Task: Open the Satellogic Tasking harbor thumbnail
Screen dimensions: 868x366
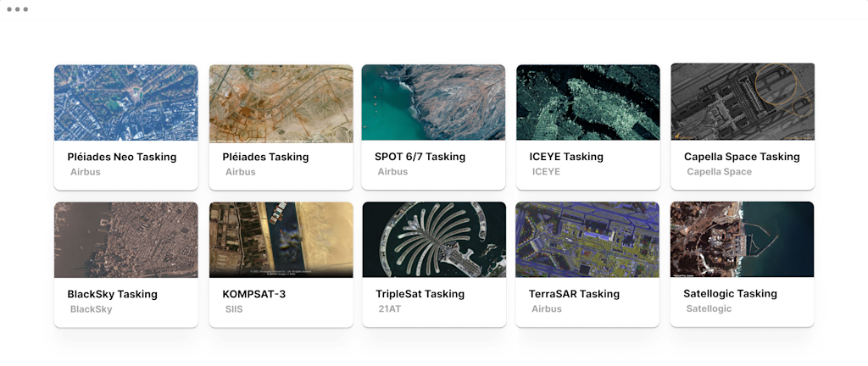Action: [x=742, y=240]
